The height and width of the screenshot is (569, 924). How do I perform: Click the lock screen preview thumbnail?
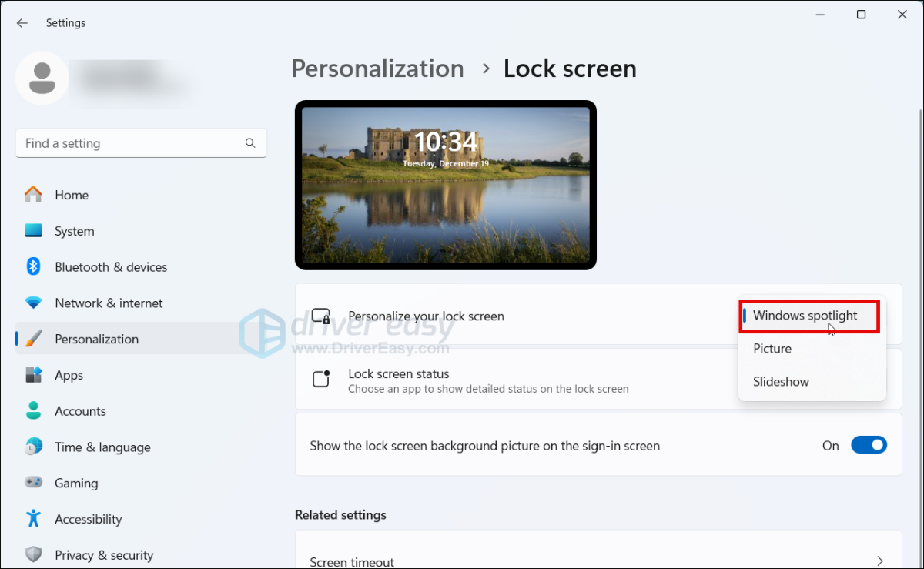(446, 185)
